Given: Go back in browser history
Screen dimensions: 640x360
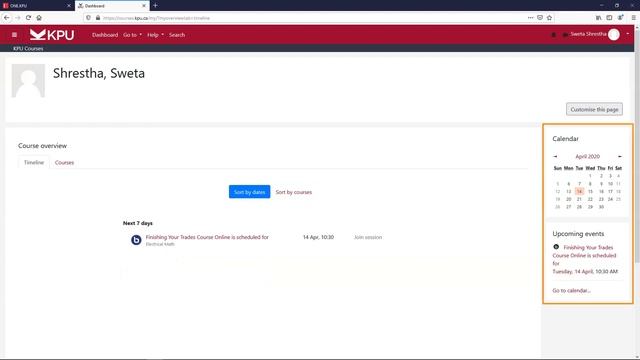Looking at the screenshot, I should coord(7,18).
